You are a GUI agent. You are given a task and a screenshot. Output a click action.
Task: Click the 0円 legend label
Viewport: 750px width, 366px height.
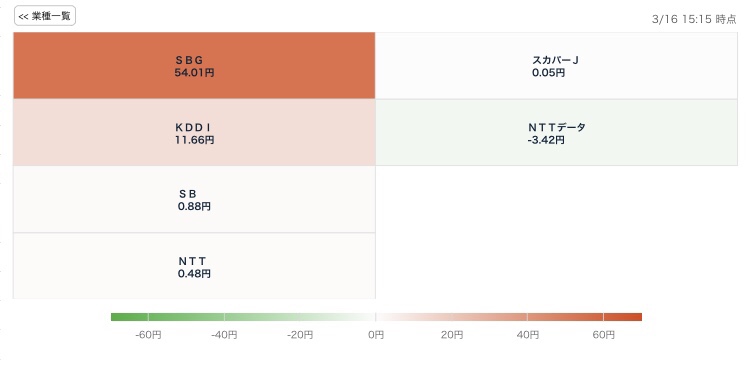click(375, 335)
